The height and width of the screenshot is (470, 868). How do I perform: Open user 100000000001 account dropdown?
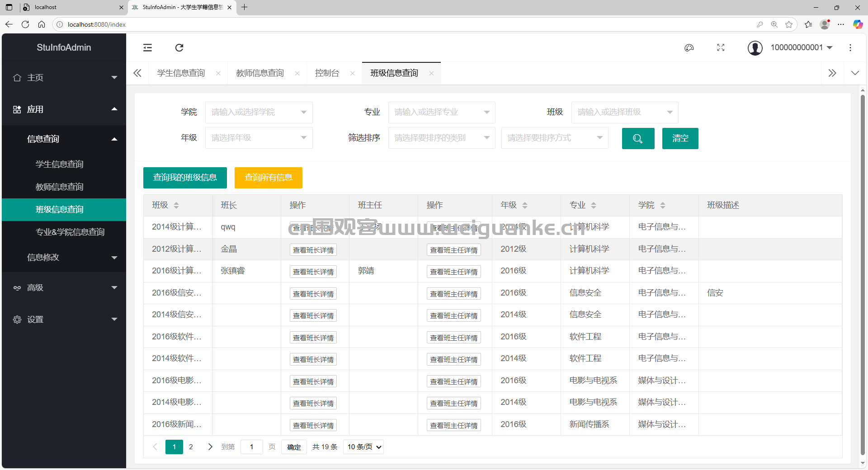(x=801, y=47)
